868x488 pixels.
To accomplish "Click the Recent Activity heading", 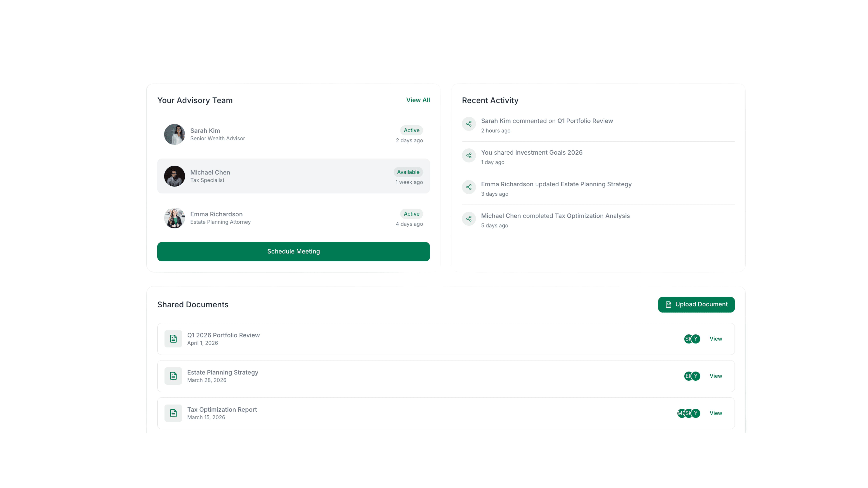I will [x=490, y=100].
